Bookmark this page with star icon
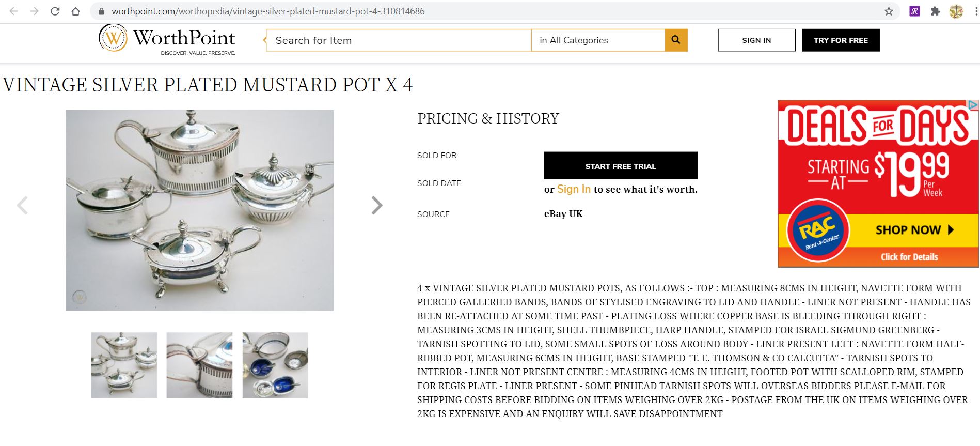 pyautogui.click(x=889, y=11)
